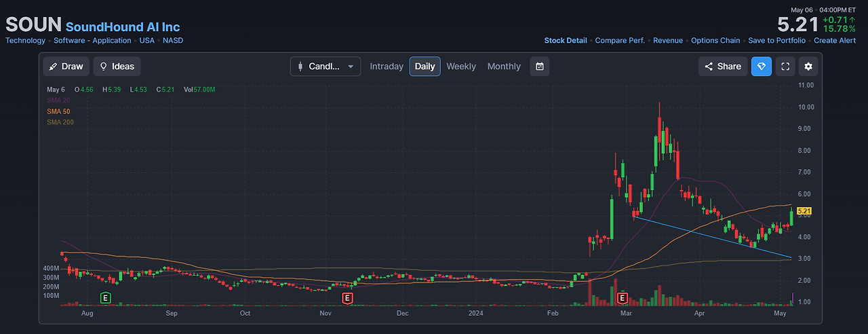The width and height of the screenshot is (868, 334).
Task: Open the Ideas lightbulb button
Action: point(117,66)
